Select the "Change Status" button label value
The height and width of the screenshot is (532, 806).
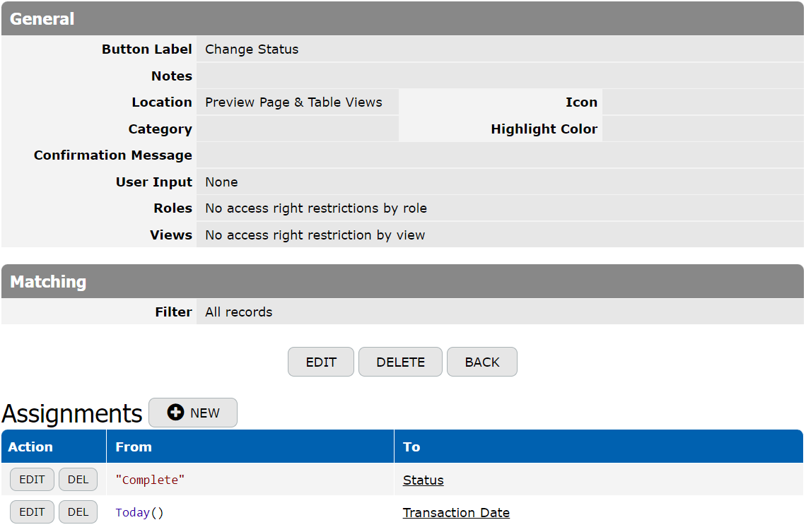pyautogui.click(x=252, y=49)
